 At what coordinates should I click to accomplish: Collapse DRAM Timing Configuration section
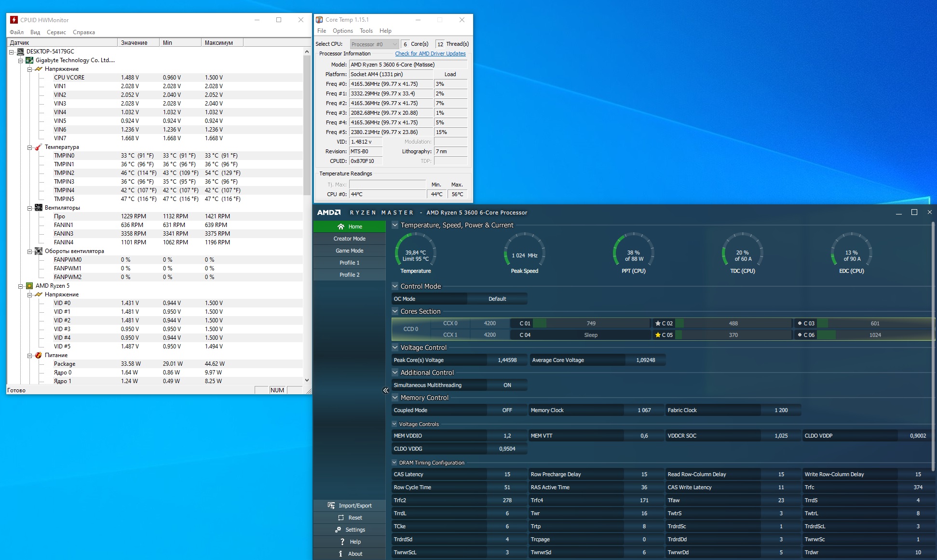point(394,463)
